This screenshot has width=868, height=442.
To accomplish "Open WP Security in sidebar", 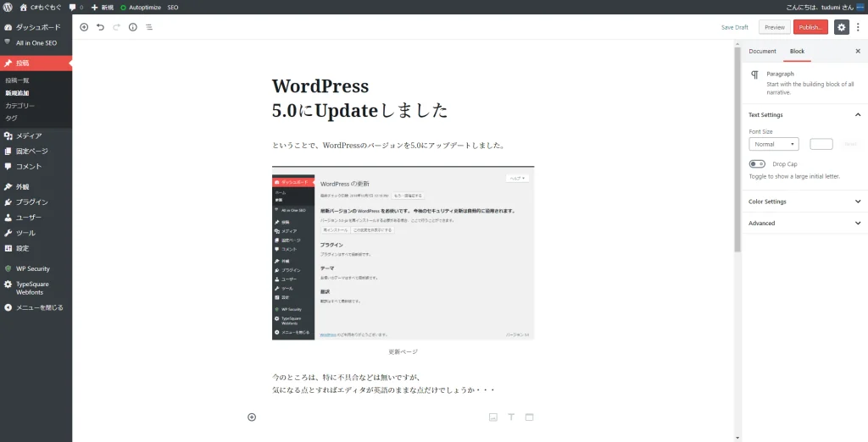I will [x=36, y=268].
